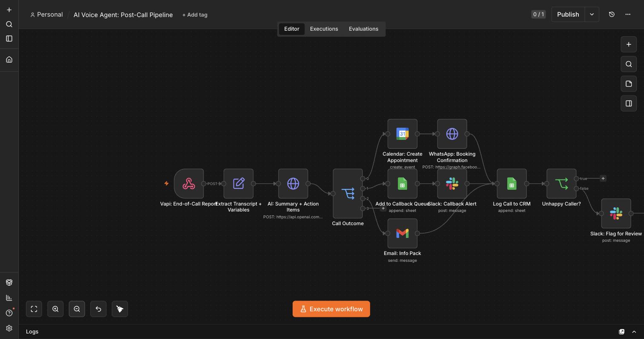Select the WhatsApp Booking Confirmation node
The image size is (644, 339).
pos(452,134)
